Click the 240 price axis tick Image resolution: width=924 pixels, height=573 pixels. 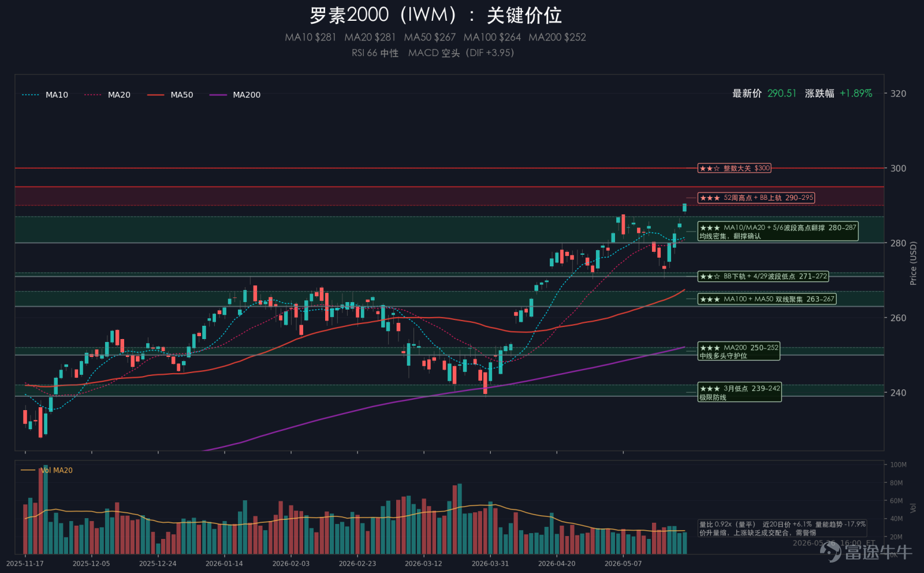click(x=898, y=393)
